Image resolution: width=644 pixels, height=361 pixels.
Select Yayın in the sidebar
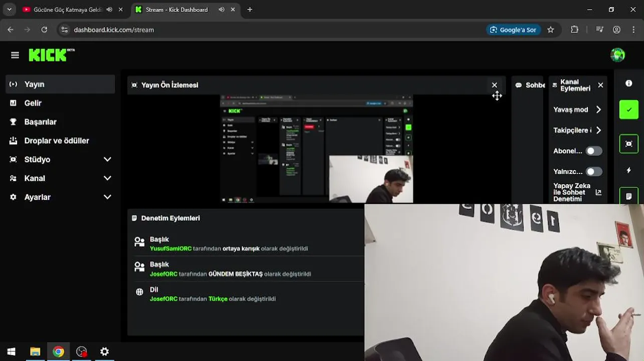tap(60, 84)
